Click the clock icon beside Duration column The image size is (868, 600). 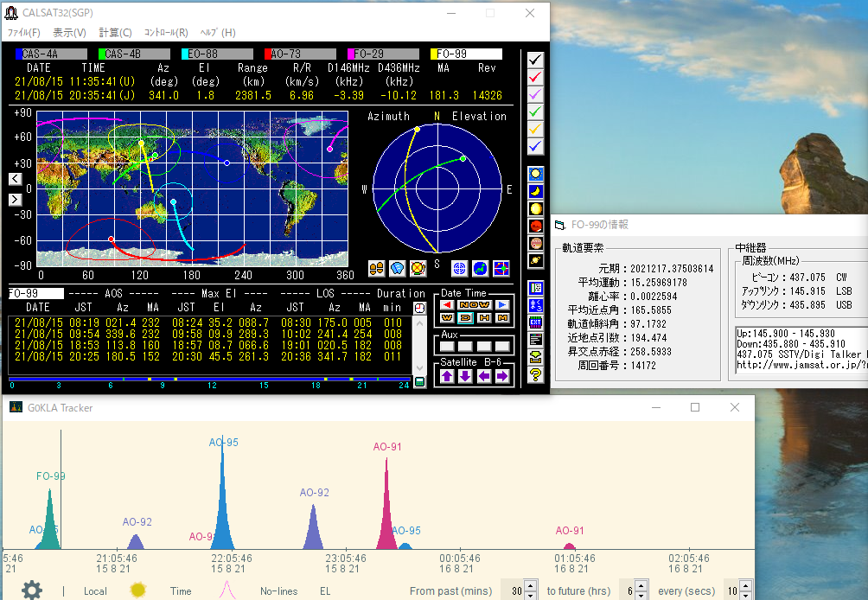coord(420,308)
